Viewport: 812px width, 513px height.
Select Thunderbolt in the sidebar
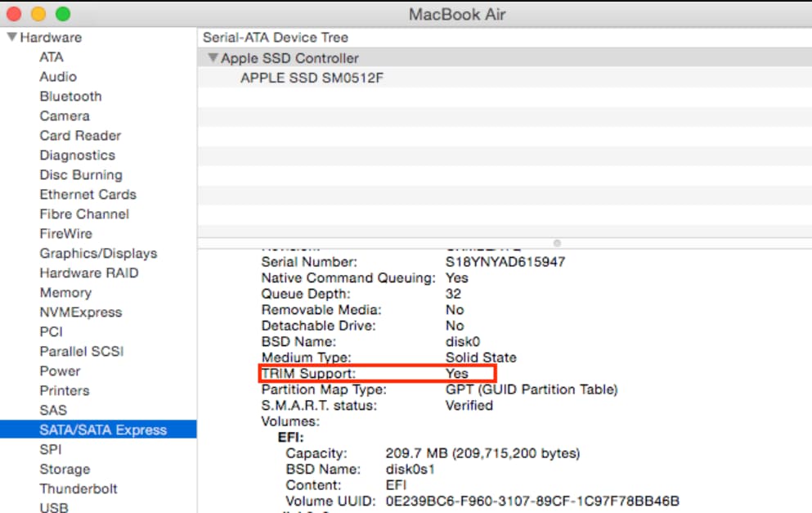[x=79, y=489]
